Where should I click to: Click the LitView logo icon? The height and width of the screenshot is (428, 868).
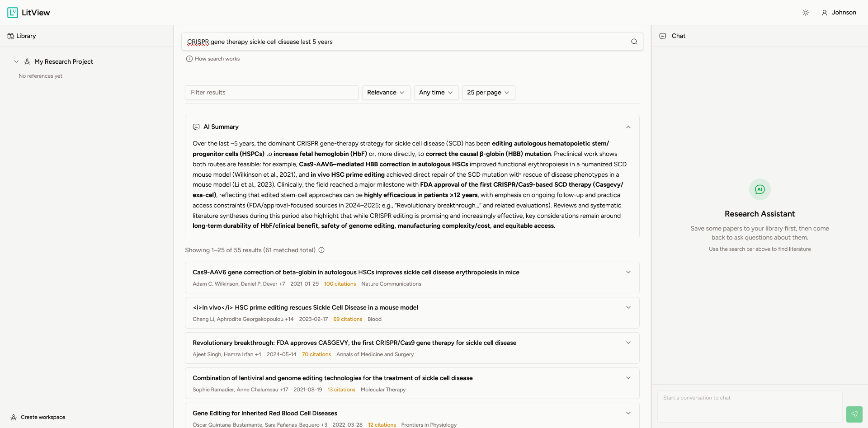pyautogui.click(x=12, y=12)
